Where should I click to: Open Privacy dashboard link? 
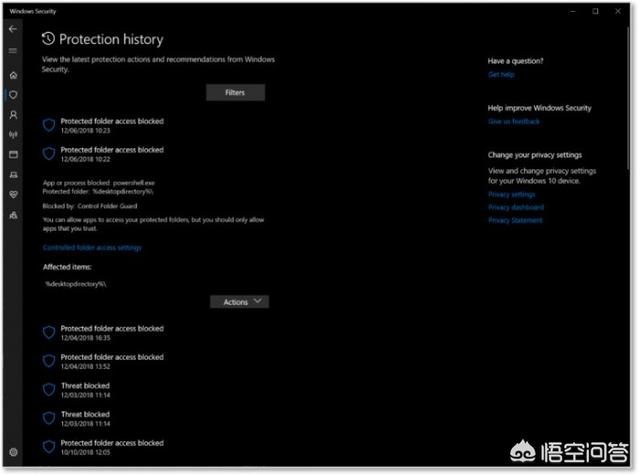click(x=516, y=207)
